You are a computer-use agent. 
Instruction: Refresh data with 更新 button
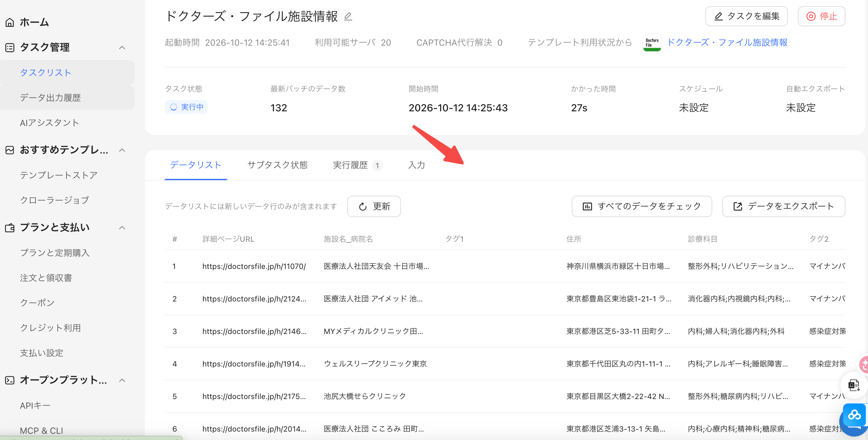coord(374,206)
